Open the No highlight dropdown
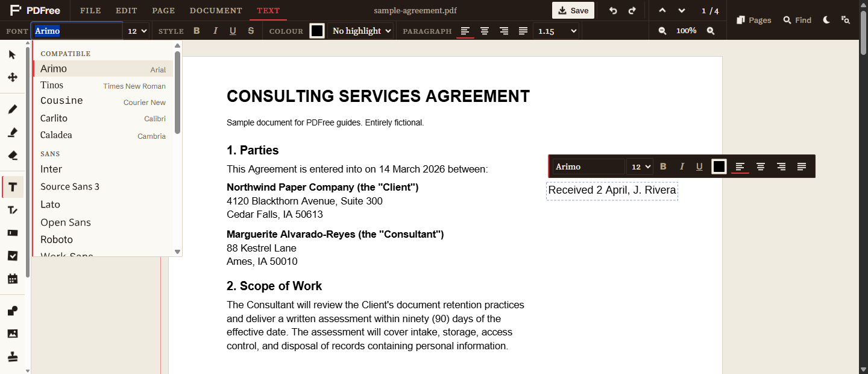868x374 pixels. point(360,31)
